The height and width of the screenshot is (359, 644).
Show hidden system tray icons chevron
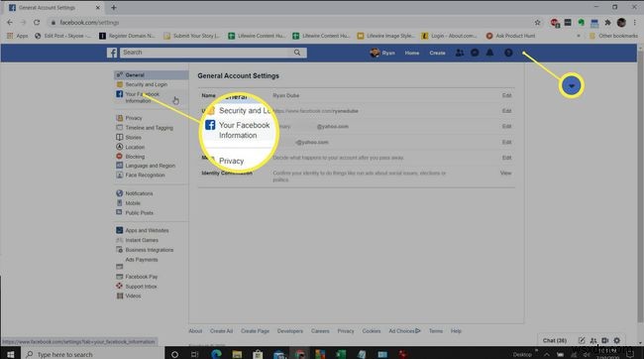coord(547,354)
